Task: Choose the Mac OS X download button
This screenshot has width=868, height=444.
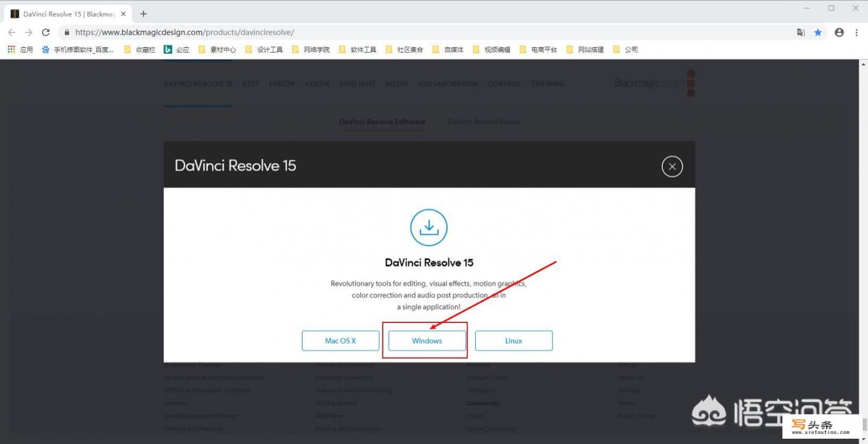Action: [x=340, y=341]
